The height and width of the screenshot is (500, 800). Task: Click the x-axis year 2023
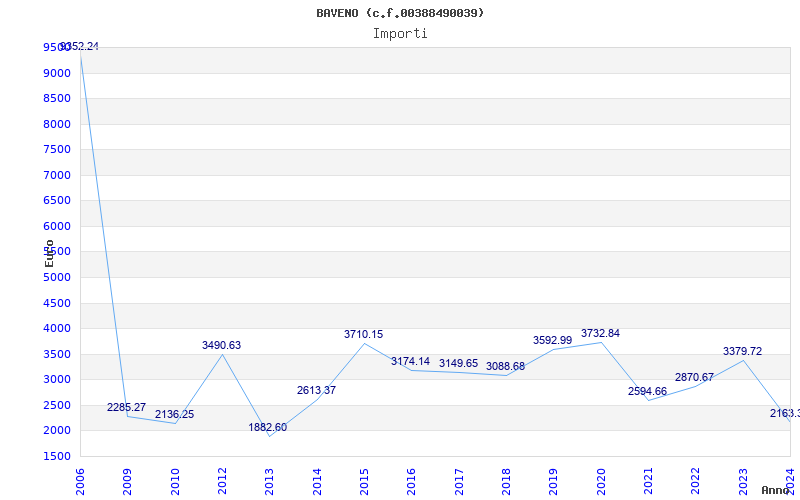pos(743,482)
